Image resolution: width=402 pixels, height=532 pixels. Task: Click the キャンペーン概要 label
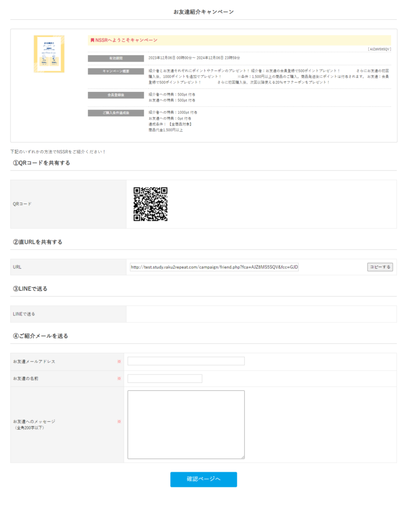116,71
